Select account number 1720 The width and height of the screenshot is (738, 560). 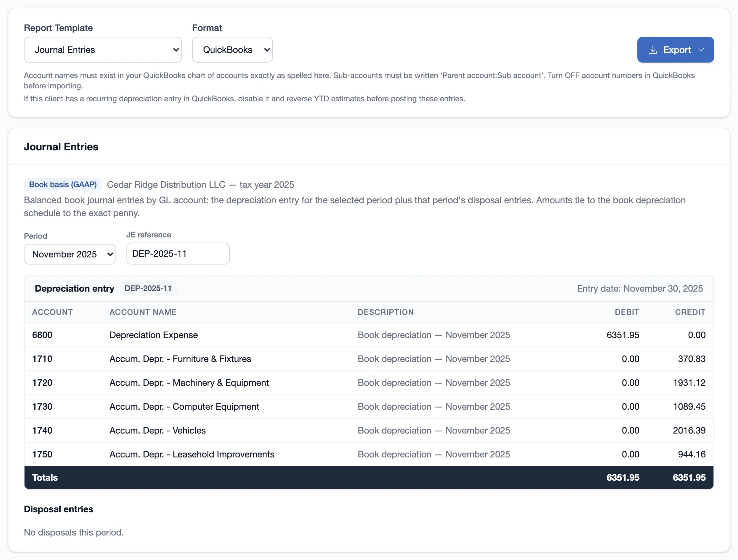coord(42,383)
